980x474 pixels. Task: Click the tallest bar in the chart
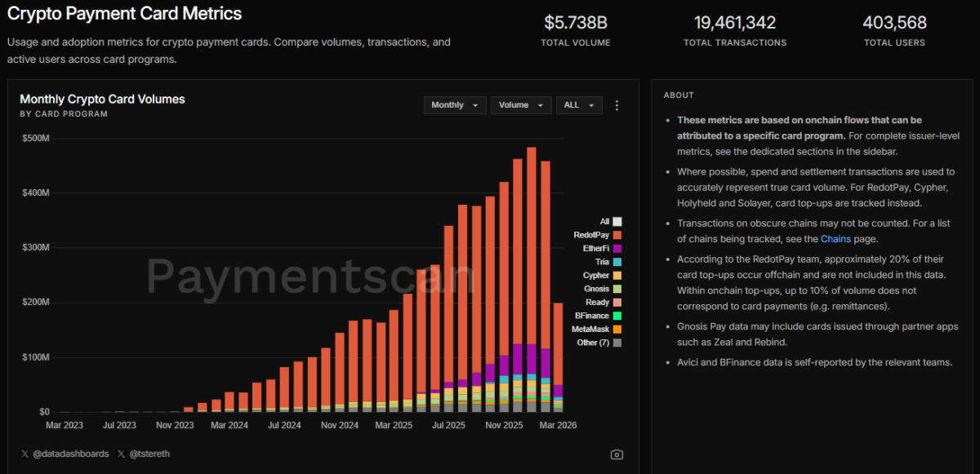coord(532,245)
